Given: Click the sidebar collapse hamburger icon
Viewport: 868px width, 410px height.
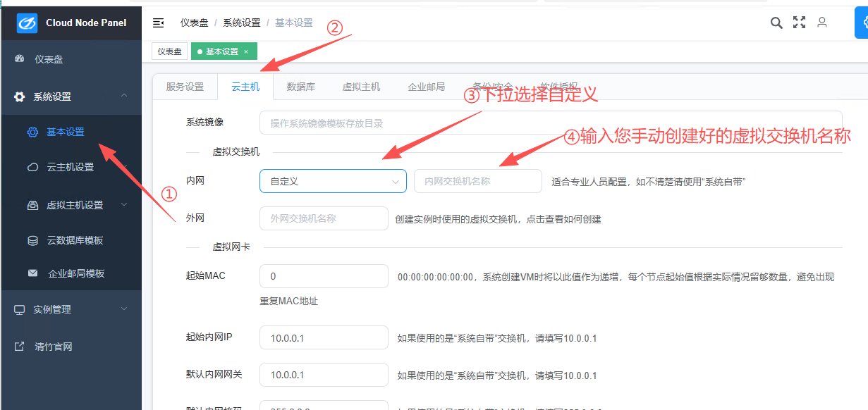Looking at the screenshot, I should tap(159, 23).
